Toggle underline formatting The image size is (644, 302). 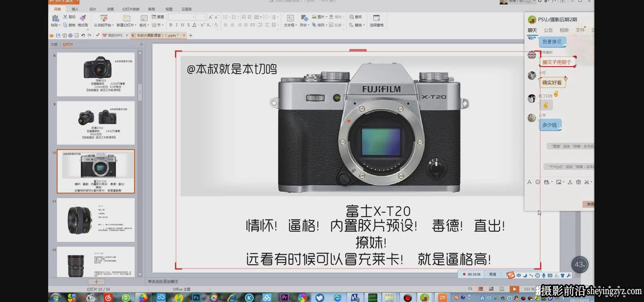click(x=182, y=25)
